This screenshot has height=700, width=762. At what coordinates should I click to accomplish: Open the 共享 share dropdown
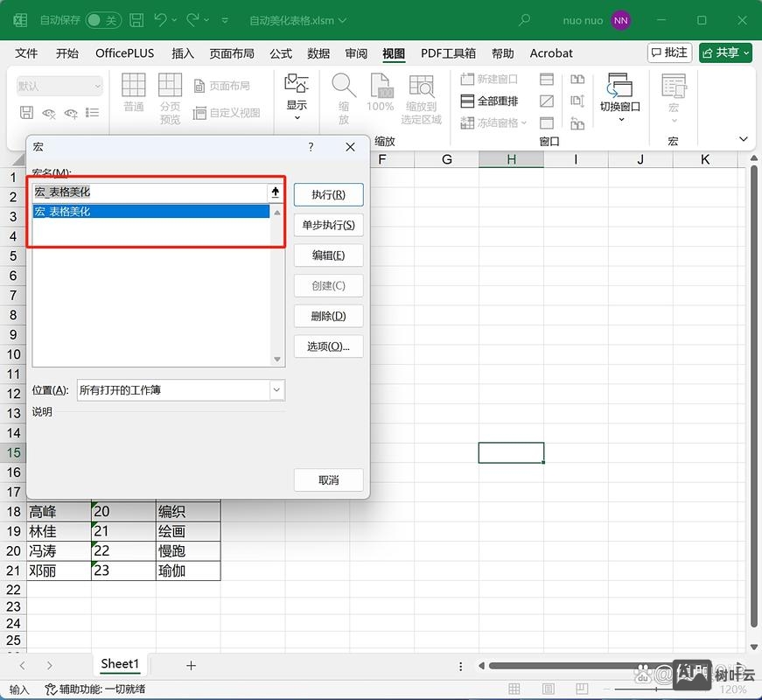coord(725,52)
